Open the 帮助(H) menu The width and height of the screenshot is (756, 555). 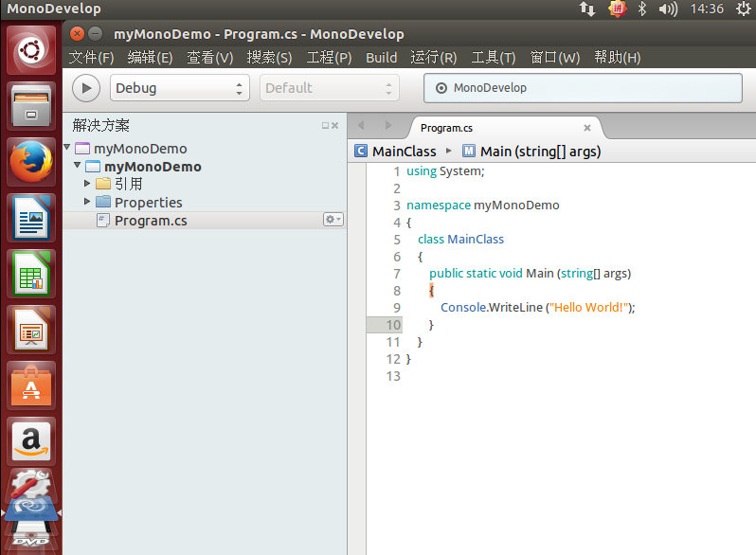click(617, 58)
